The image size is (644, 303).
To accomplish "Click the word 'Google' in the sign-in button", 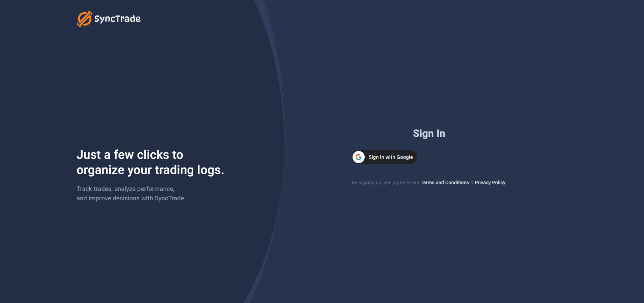I will click(x=404, y=157).
